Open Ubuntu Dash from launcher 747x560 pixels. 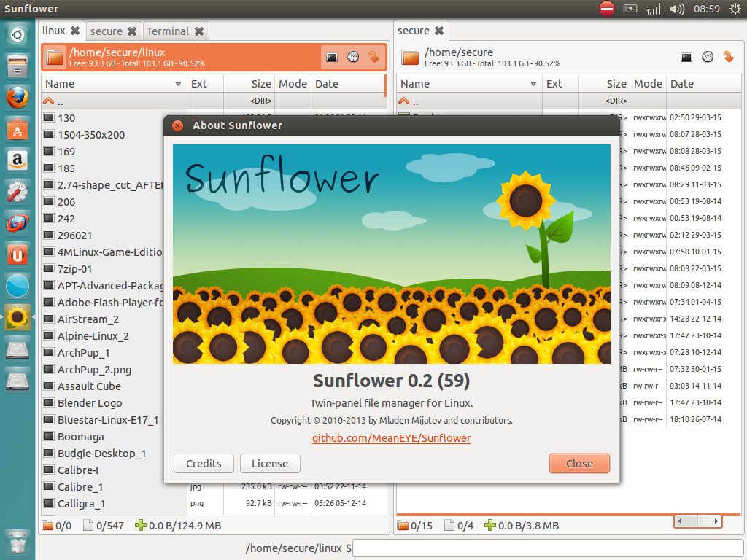tap(18, 35)
